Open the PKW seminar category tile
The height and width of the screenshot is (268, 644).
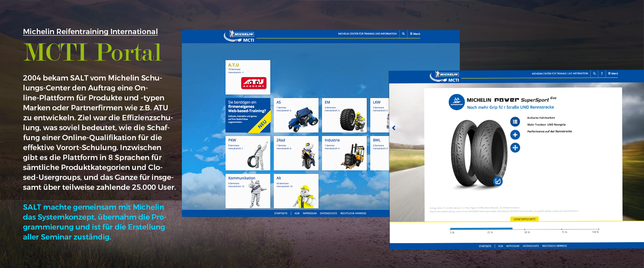coord(248,153)
